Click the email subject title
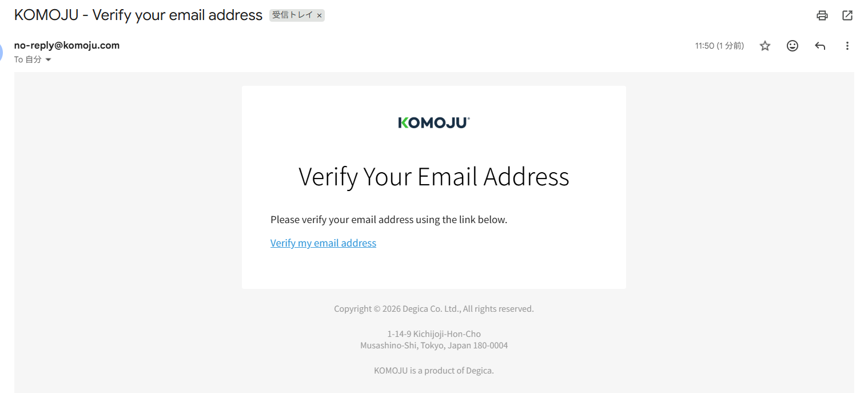This screenshot has height=393, width=868. click(138, 15)
